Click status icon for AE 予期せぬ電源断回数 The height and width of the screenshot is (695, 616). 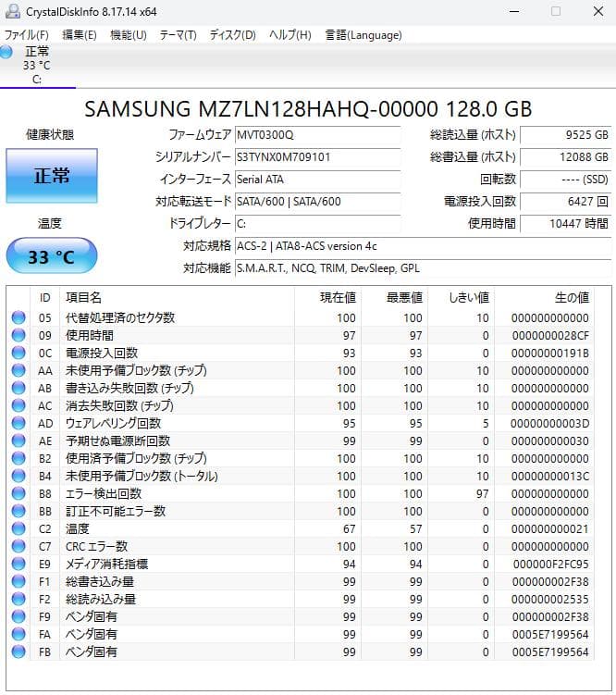pos(18,441)
